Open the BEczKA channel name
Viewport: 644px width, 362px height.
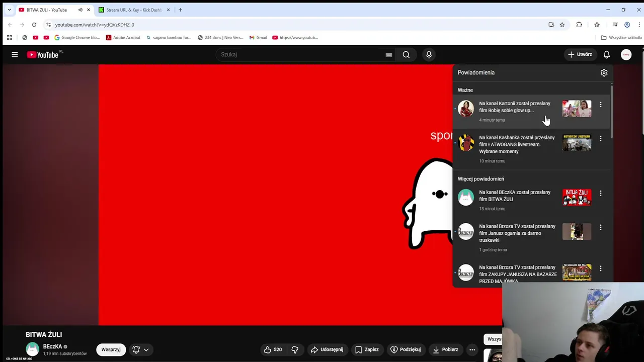(x=52, y=346)
